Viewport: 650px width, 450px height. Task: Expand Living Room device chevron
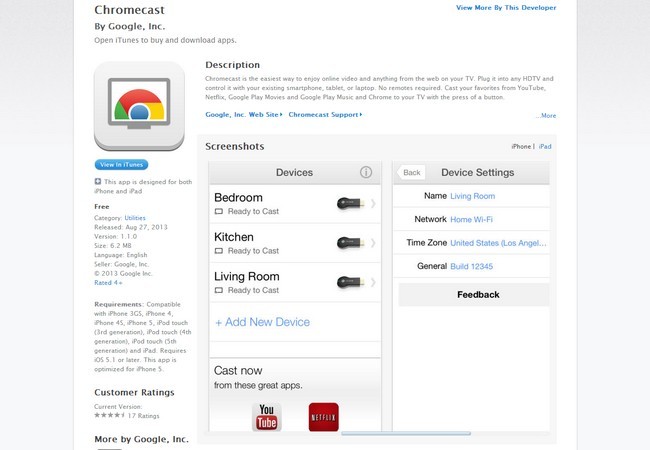point(373,282)
